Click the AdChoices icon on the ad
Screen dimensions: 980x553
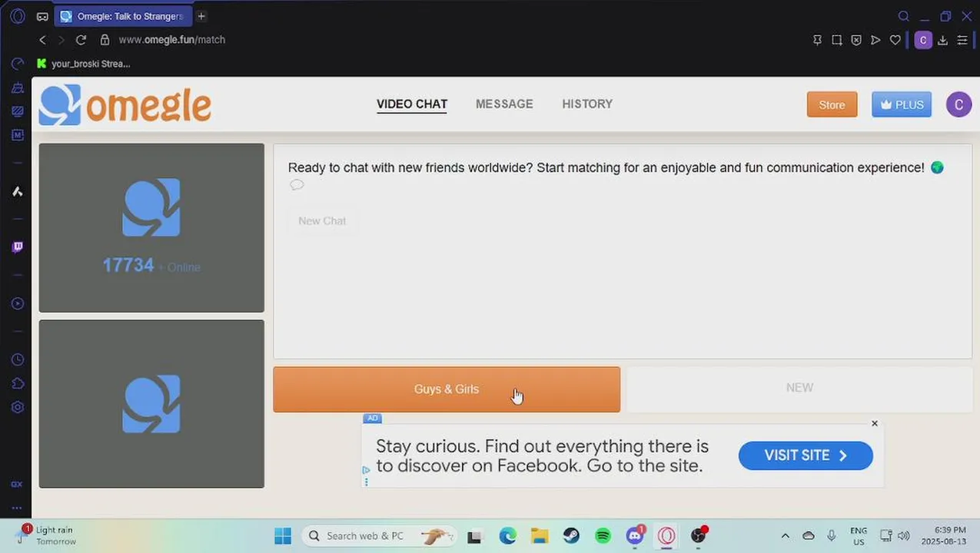click(366, 470)
